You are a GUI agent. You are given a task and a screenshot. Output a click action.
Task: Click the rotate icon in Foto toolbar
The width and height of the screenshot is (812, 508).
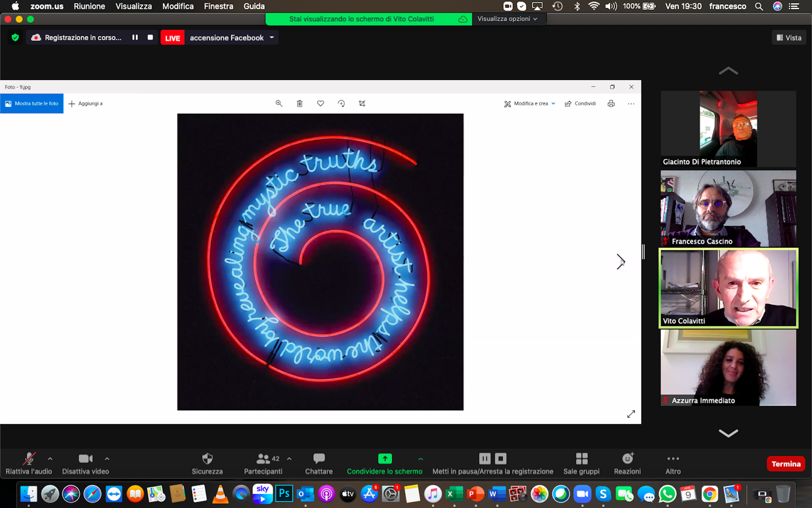click(341, 103)
